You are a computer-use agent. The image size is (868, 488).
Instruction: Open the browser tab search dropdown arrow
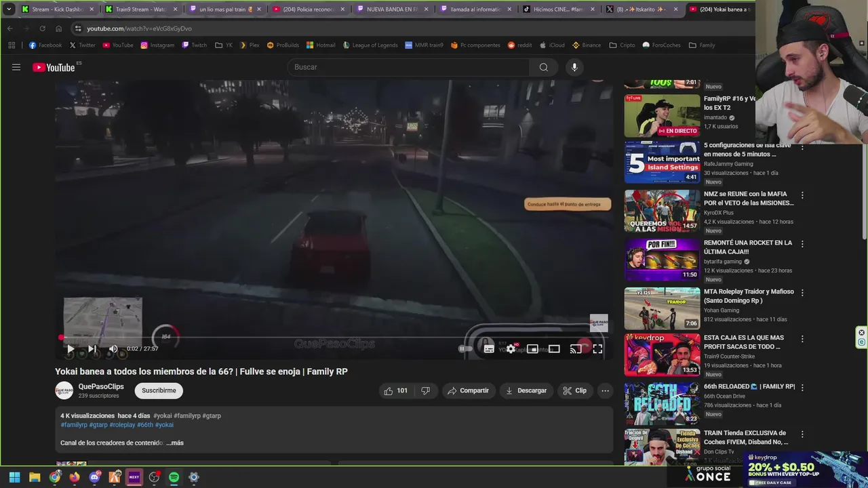click(9, 9)
